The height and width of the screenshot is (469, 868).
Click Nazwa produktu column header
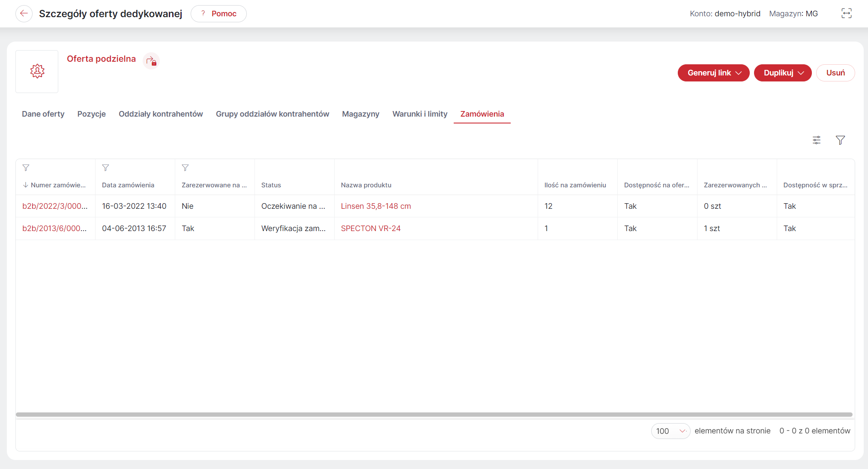(366, 185)
